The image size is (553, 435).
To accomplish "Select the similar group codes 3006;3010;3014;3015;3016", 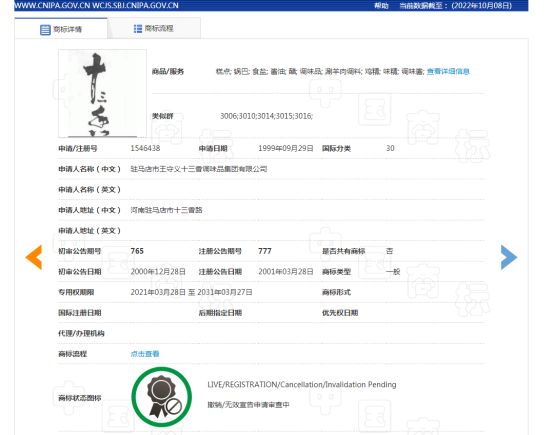I will (267, 116).
